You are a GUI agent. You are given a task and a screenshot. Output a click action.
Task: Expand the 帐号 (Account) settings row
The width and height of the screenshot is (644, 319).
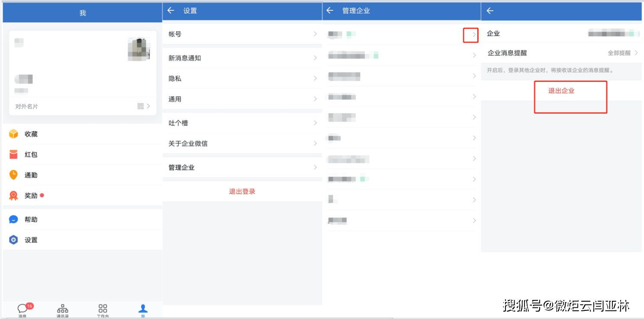[x=242, y=33]
